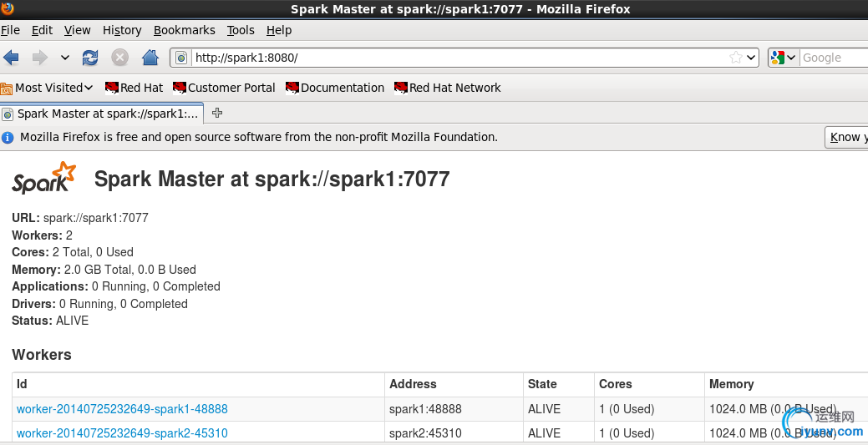This screenshot has height=445, width=868.
Task: Click into the Google search field
Action: pos(834,58)
